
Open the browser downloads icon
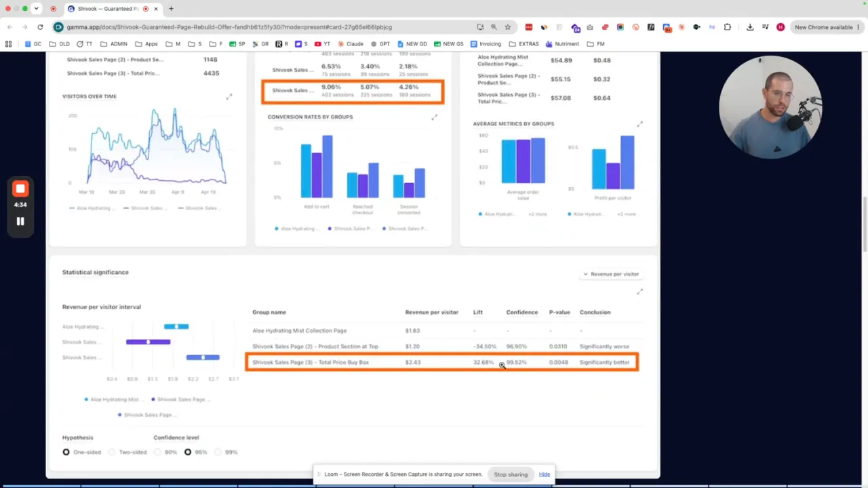click(x=750, y=27)
